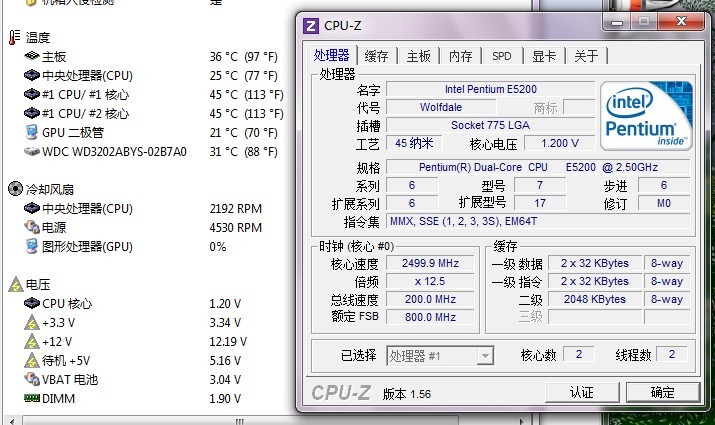Click the voltage warning icon beside 电压
This screenshot has height=425, width=715.
[14, 284]
